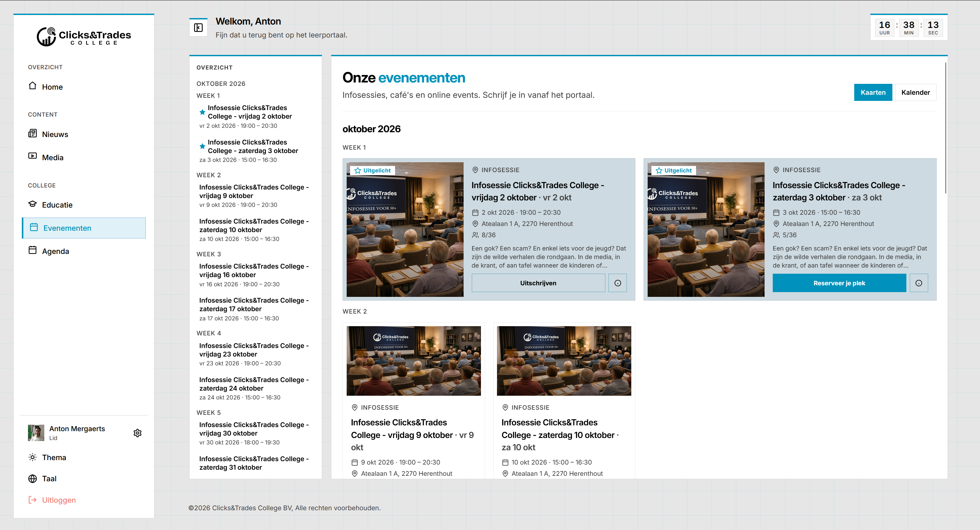Click the Home house icon in sidebar
The height and width of the screenshot is (530, 980).
33,86
